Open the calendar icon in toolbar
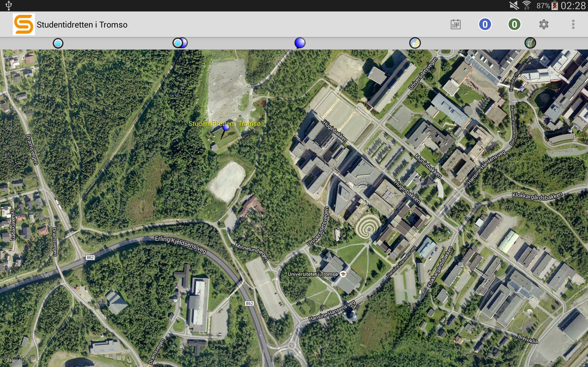588x367 pixels. (x=455, y=24)
